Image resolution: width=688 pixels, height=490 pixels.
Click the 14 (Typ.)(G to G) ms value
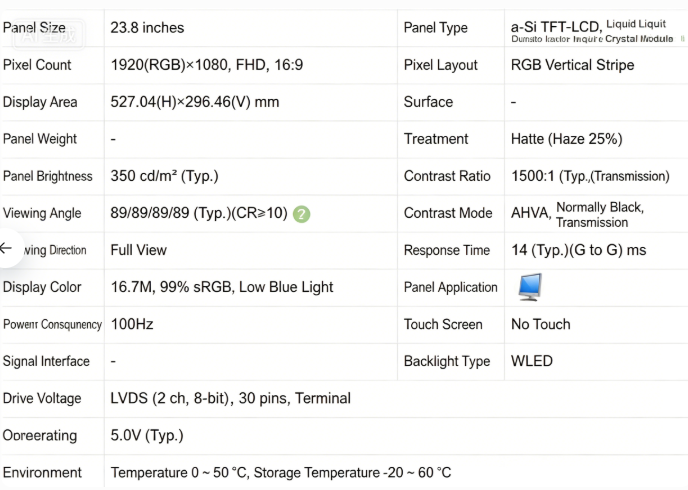[578, 250]
